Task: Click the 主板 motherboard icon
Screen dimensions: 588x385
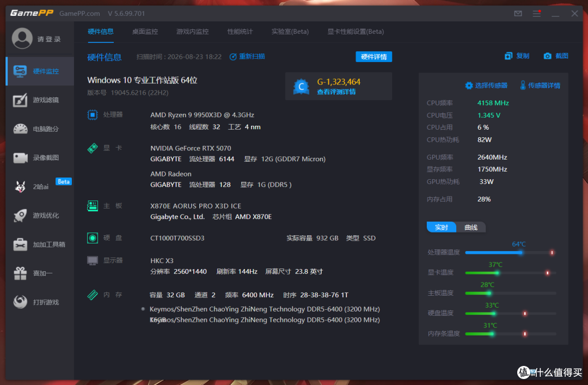Action: point(93,206)
